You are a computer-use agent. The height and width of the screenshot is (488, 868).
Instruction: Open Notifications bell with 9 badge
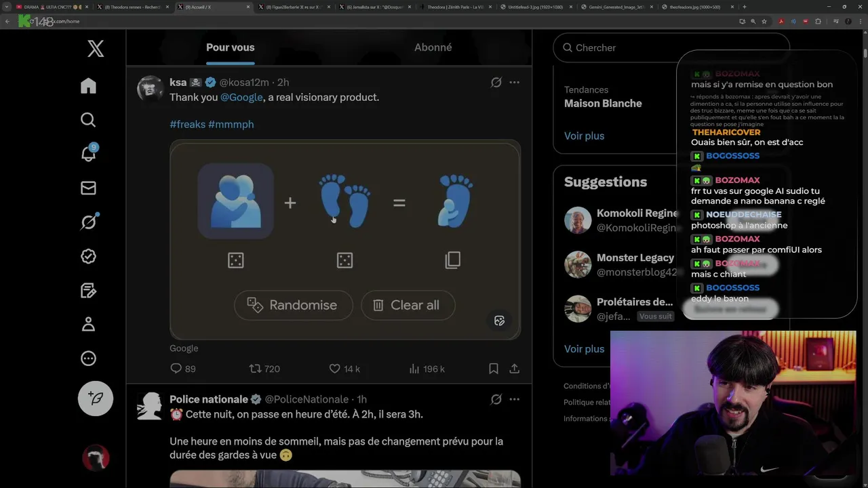pyautogui.click(x=88, y=153)
